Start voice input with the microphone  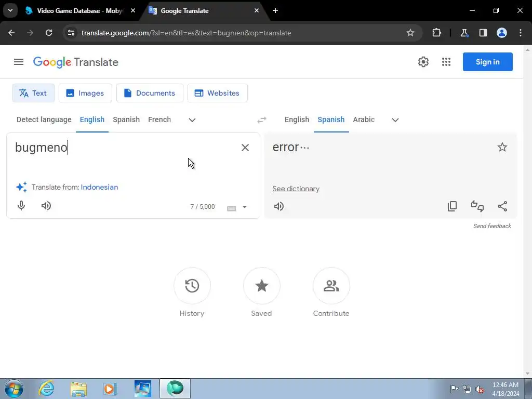(x=21, y=206)
